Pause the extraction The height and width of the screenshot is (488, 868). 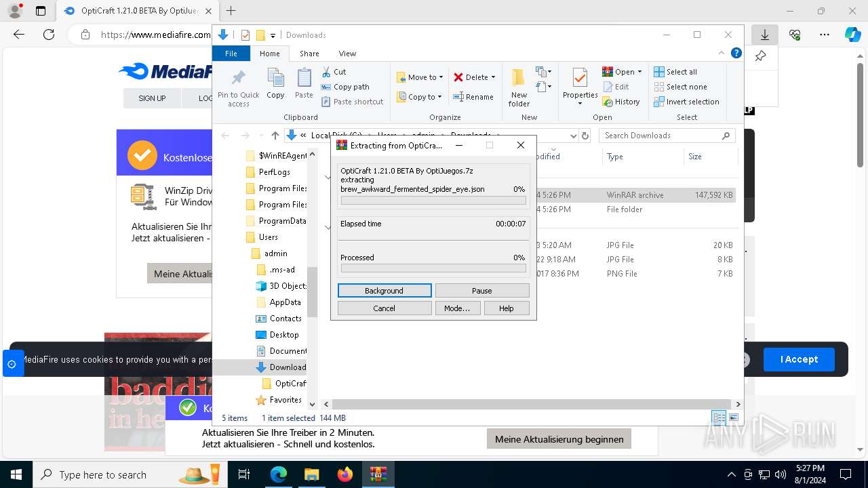(482, 290)
